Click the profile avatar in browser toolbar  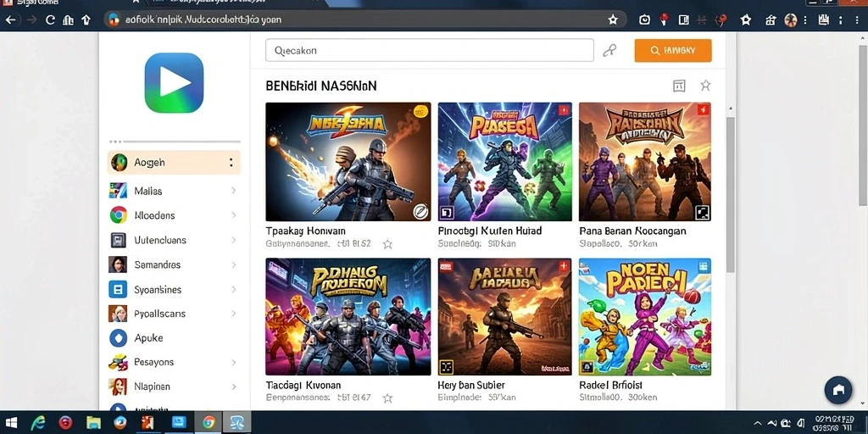click(x=791, y=20)
